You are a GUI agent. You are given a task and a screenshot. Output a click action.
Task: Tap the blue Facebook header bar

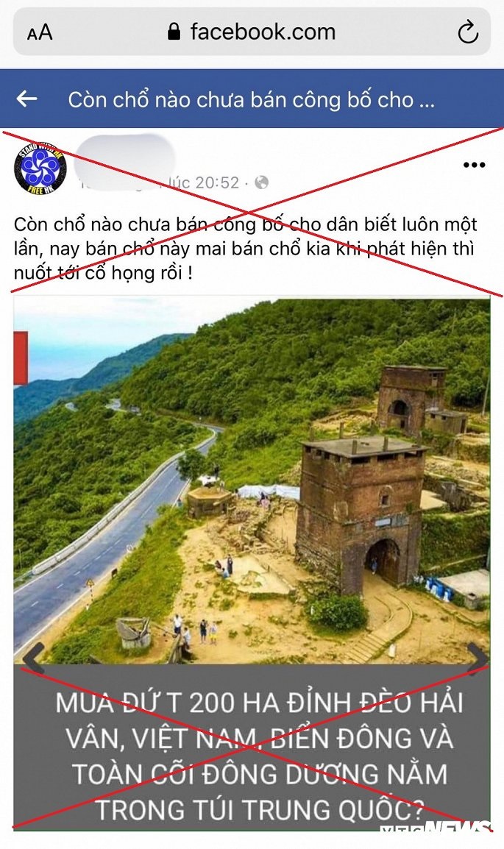pyautogui.click(x=252, y=99)
